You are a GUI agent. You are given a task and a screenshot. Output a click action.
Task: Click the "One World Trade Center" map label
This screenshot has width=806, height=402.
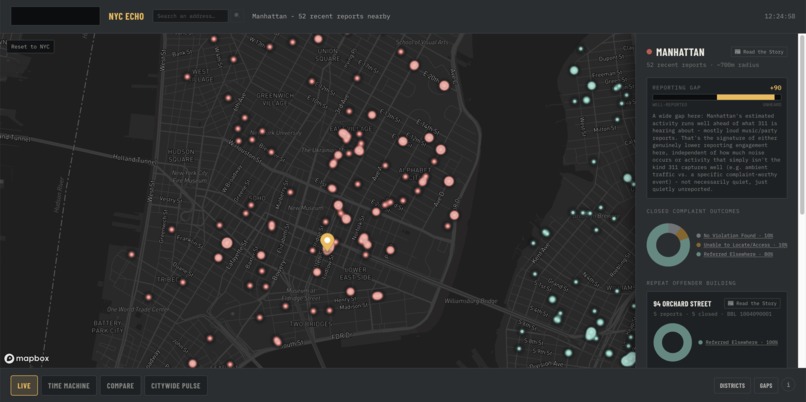click(x=138, y=309)
